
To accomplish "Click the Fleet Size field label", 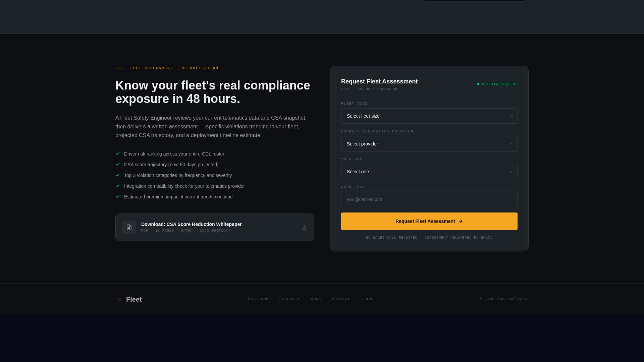I will click(354, 104).
